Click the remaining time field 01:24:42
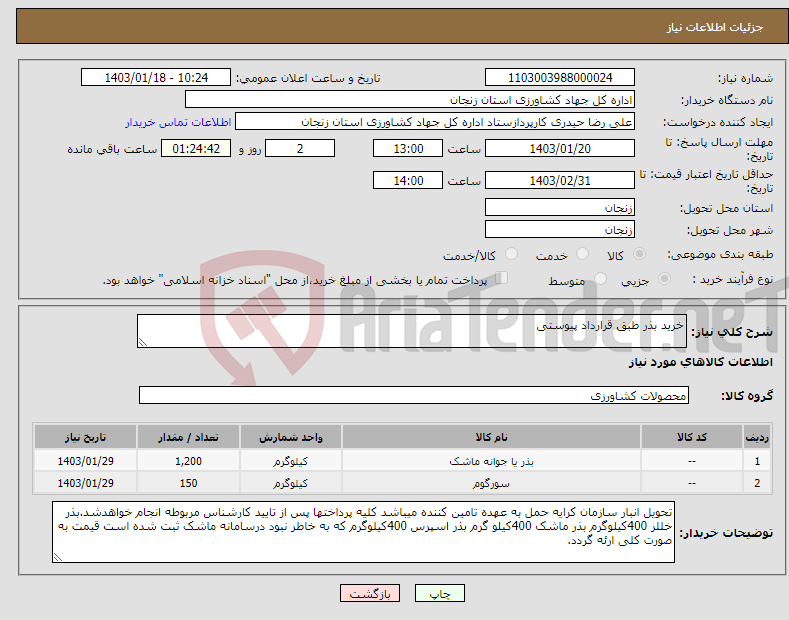The width and height of the screenshot is (789, 620). click(x=196, y=148)
